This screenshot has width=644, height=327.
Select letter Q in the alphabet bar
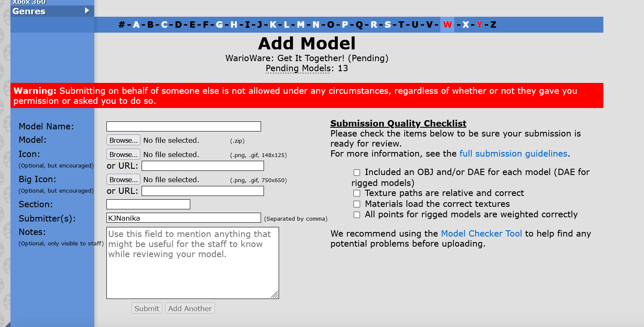pyautogui.click(x=359, y=25)
